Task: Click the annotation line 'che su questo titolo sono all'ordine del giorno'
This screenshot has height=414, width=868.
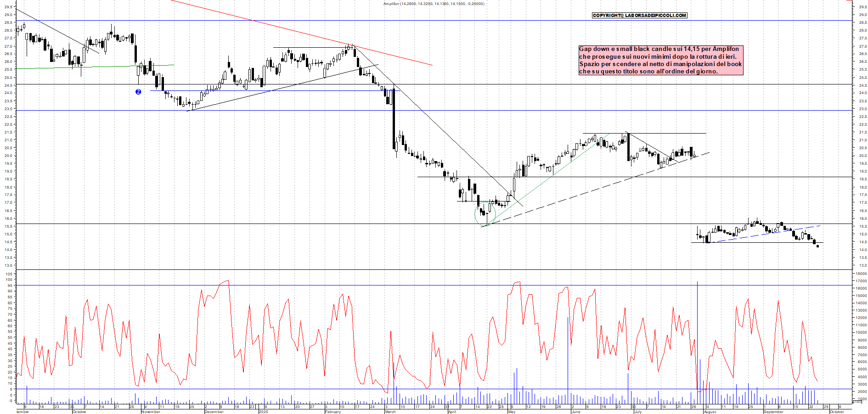Action: (x=648, y=71)
